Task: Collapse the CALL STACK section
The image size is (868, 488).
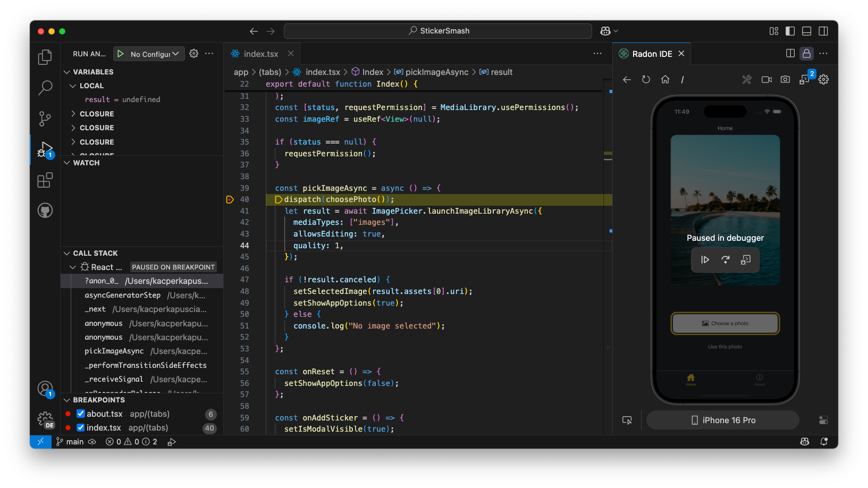Action: coord(67,254)
